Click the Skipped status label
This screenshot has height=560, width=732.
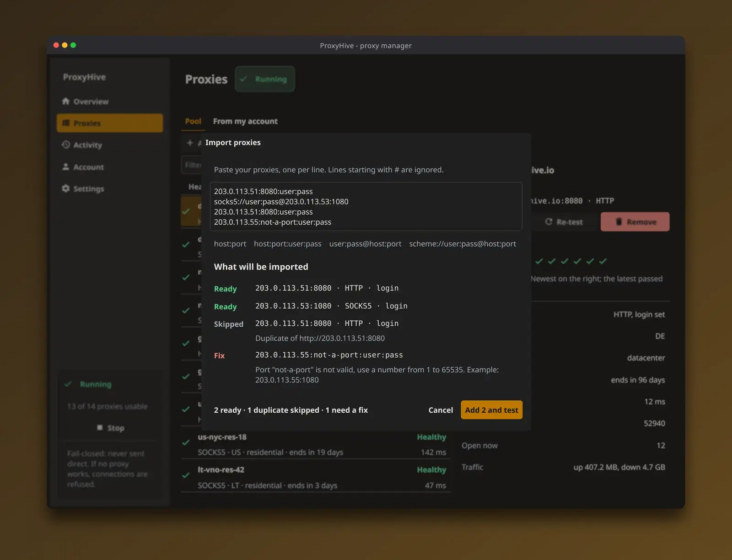(229, 324)
